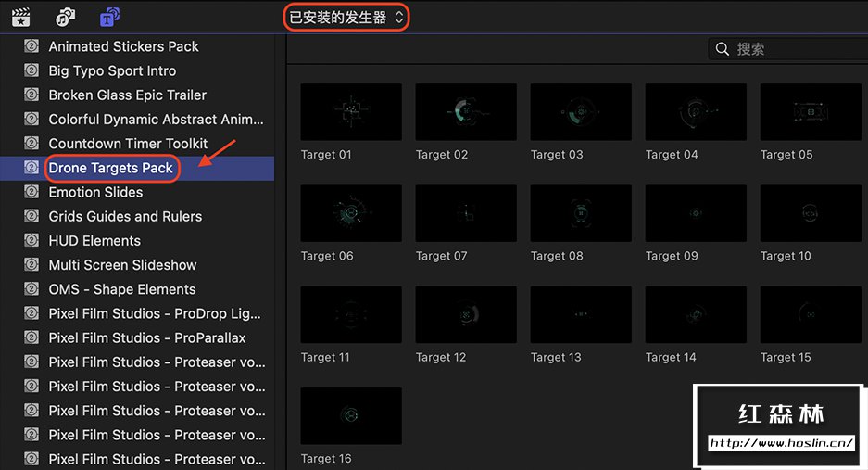Image resolution: width=868 pixels, height=470 pixels.
Task: Select Colorful Dynamic Abstract Anim... category
Action: (x=157, y=120)
